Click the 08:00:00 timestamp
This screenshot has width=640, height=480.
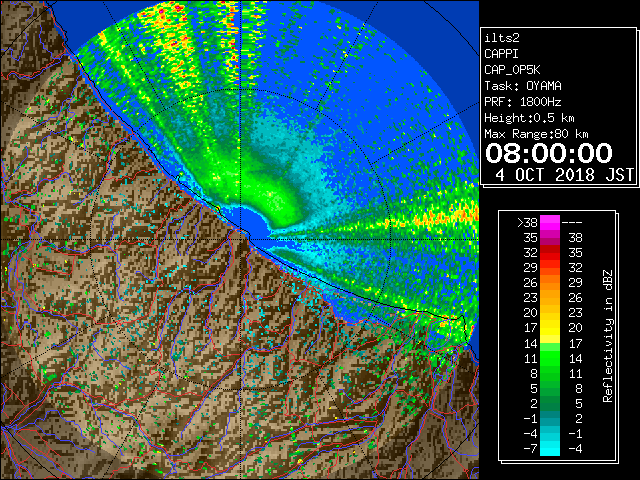(x=549, y=153)
